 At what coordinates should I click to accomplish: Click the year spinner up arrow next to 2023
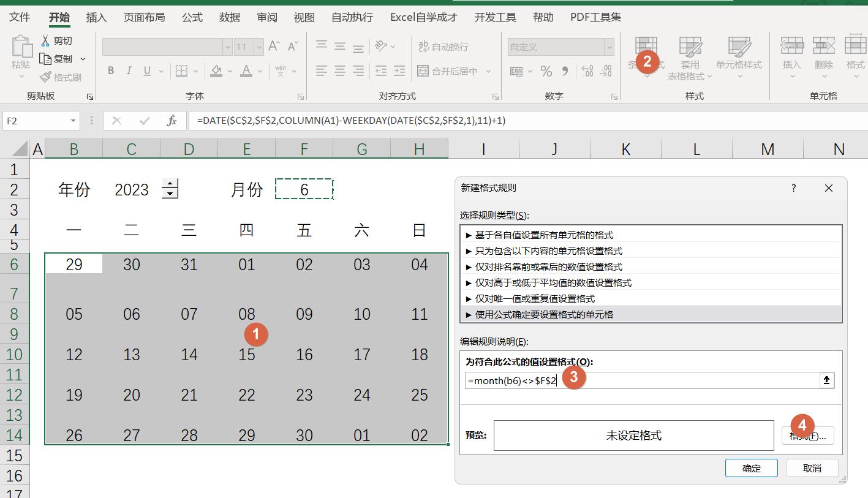[170, 185]
